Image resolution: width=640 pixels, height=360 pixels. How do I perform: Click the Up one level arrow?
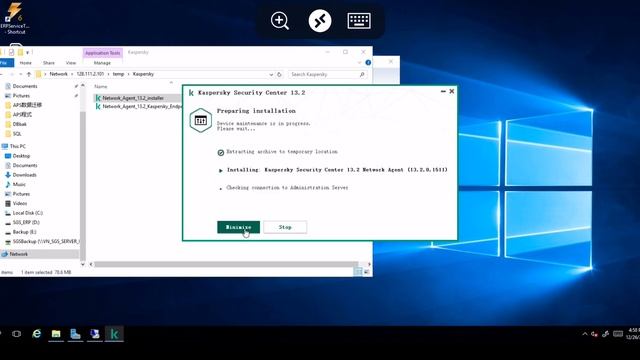point(29,74)
